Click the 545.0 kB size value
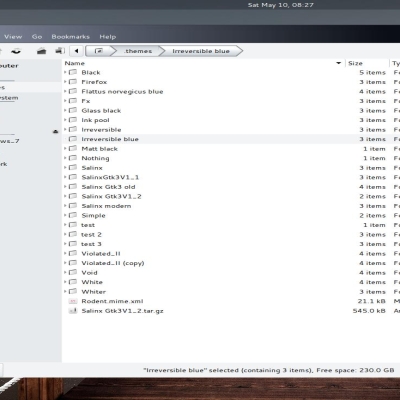The image size is (400, 400). point(369,311)
